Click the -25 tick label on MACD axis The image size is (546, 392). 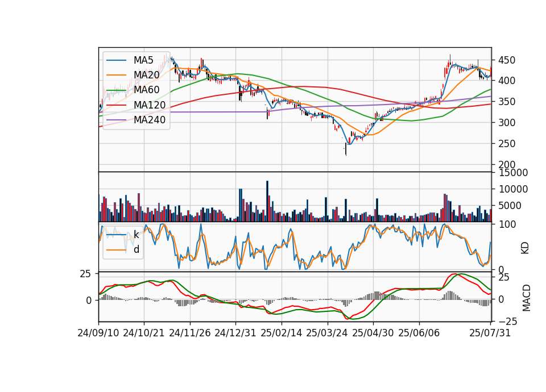click(x=508, y=322)
